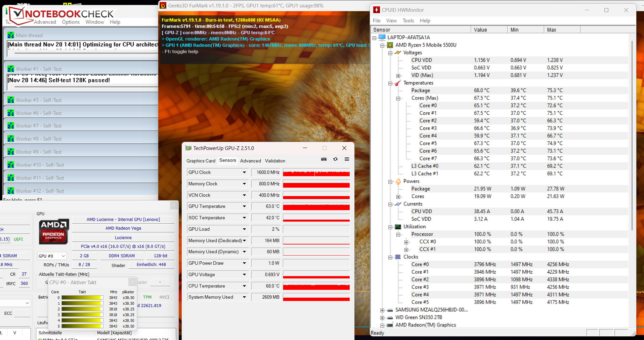Click the SAMSUNG drive icon in tree
This screenshot has height=340, width=644.
point(390,310)
